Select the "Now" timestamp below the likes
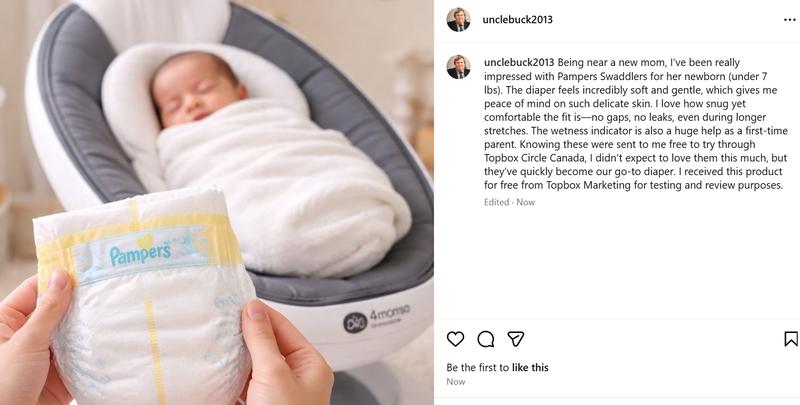 click(x=456, y=382)
